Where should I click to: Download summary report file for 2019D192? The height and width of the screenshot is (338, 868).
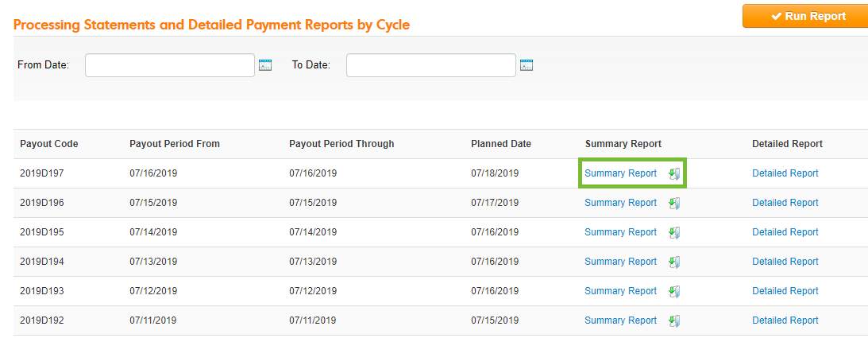click(x=673, y=321)
